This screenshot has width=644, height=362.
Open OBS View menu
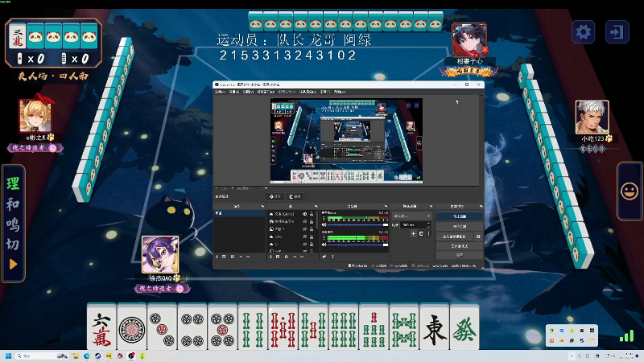point(249,92)
